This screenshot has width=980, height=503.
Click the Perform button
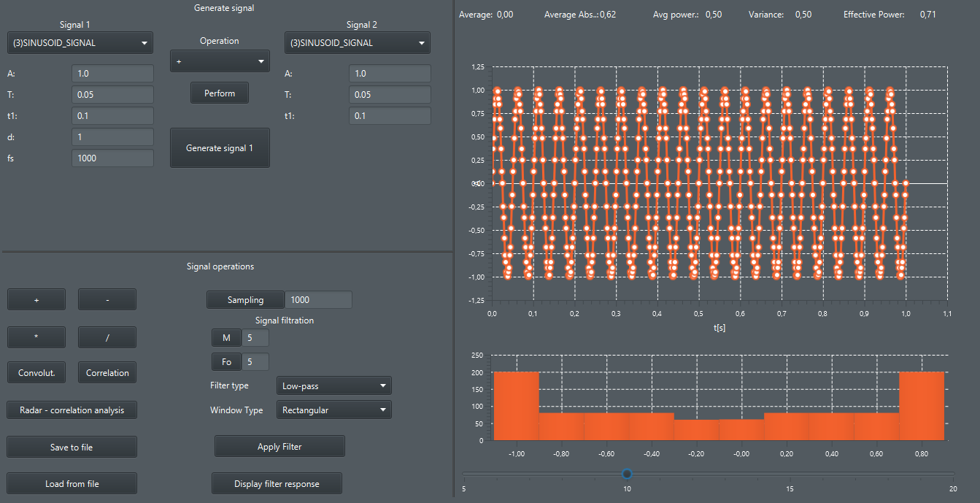pos(219,93)
